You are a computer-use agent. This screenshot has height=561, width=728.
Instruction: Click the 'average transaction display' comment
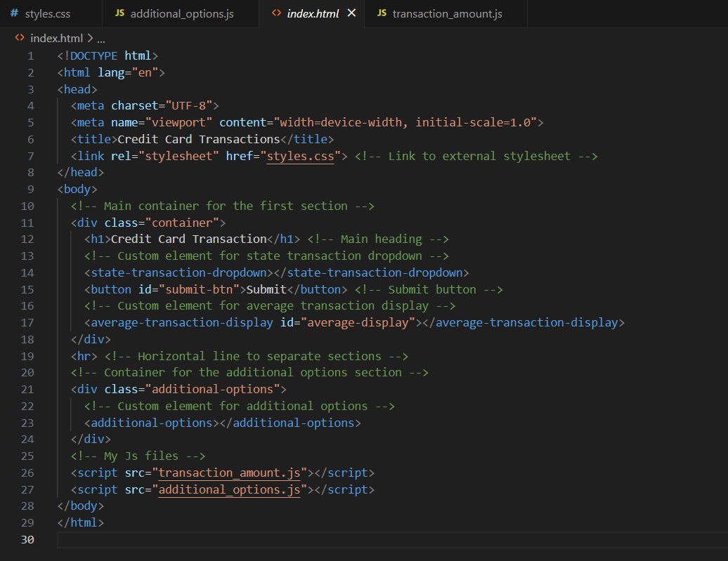pos(270,306)
